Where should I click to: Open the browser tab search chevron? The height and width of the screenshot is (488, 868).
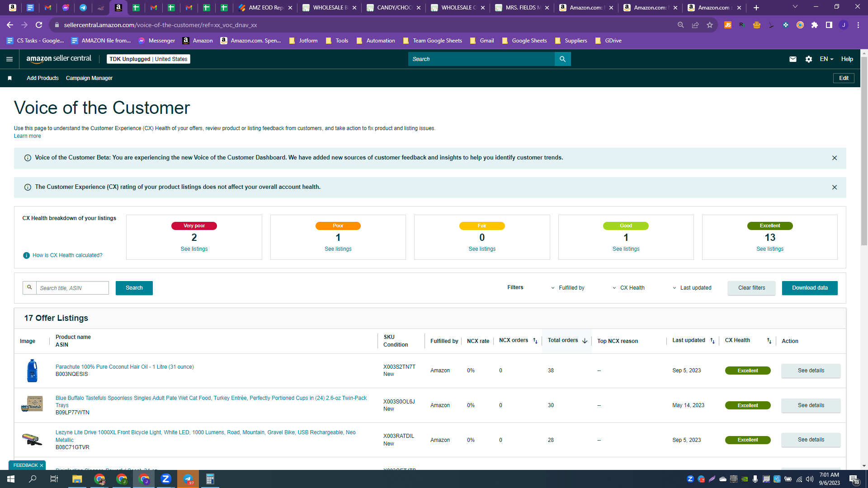(795, 7)
